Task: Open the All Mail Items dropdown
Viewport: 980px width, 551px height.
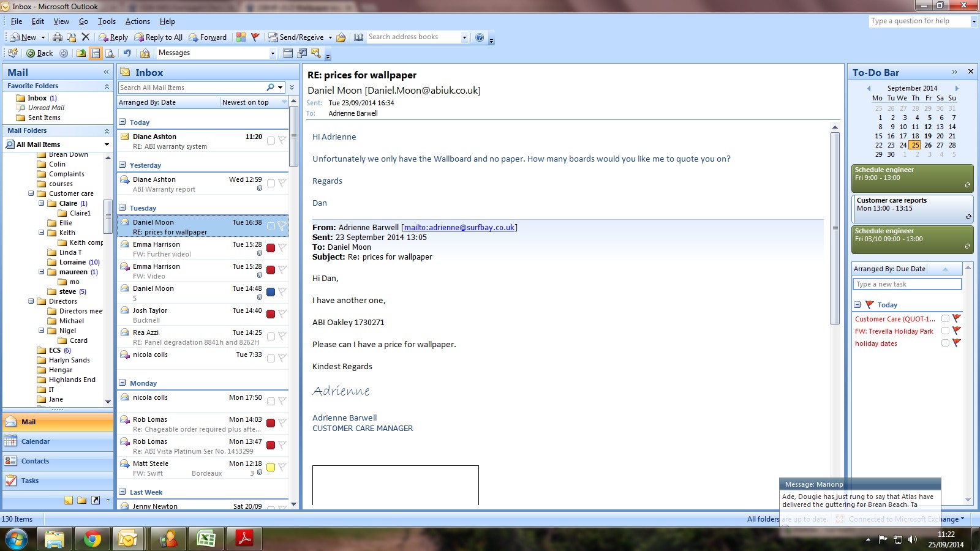Action: click(x=107, y=144)
